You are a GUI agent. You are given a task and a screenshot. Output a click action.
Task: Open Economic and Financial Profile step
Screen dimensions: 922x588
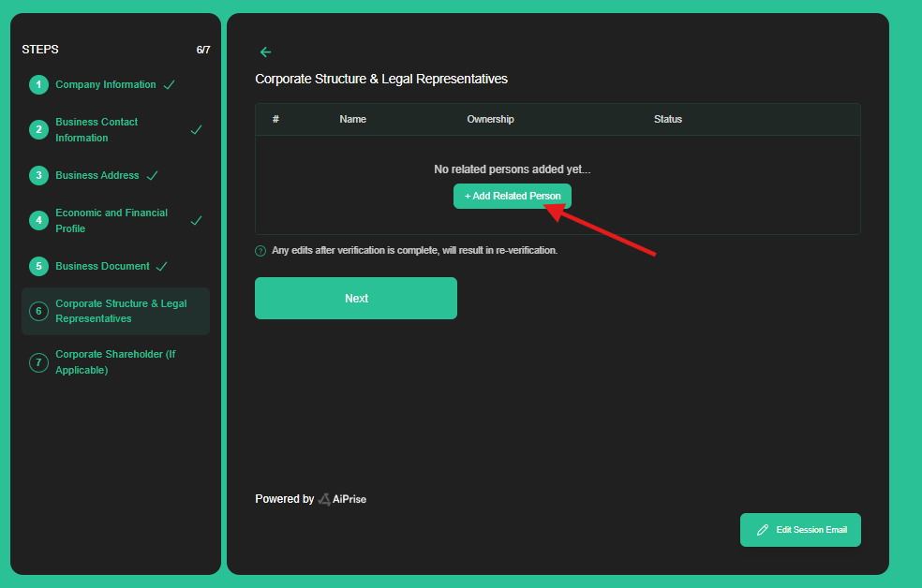(x=112, y=220)
